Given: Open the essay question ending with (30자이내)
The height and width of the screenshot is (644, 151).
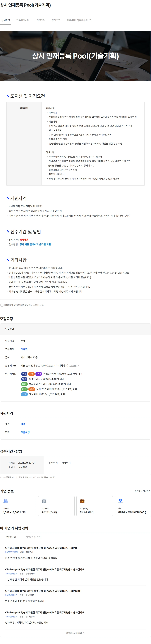Looking at the screenshot, I should pyautogui.click(x=43, y=591).
